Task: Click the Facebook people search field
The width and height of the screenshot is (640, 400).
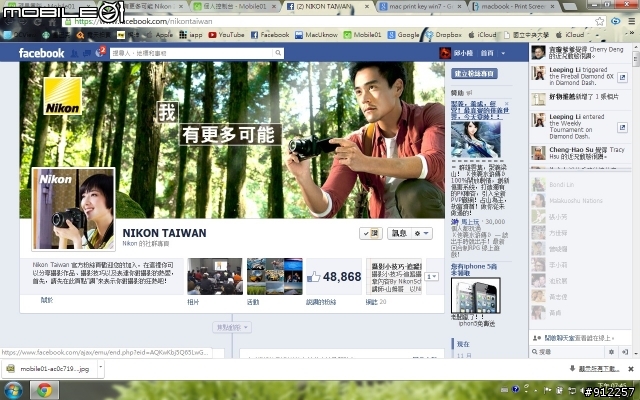Action: pos(192,53)
